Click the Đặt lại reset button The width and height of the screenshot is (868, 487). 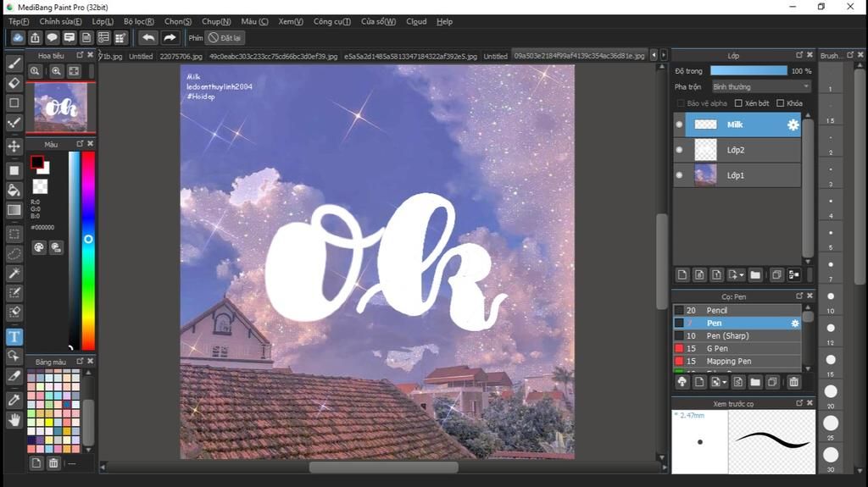[225, 37]
